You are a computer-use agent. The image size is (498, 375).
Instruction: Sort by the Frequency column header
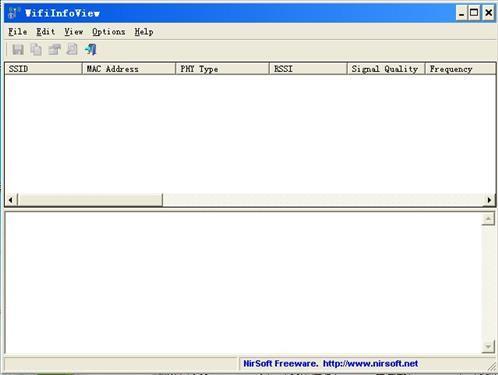point(460,69)
